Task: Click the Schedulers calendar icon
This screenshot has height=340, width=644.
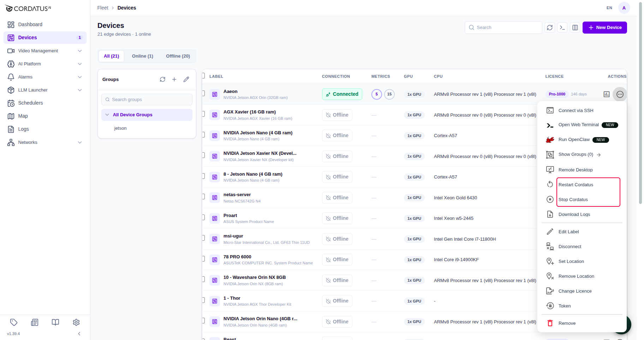Action: click(x=11, y=103)
